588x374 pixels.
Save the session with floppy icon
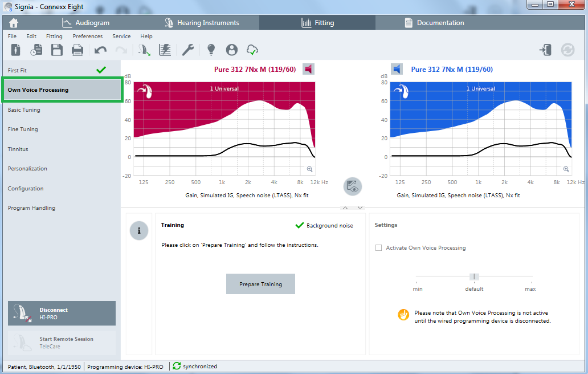[56, 50]
